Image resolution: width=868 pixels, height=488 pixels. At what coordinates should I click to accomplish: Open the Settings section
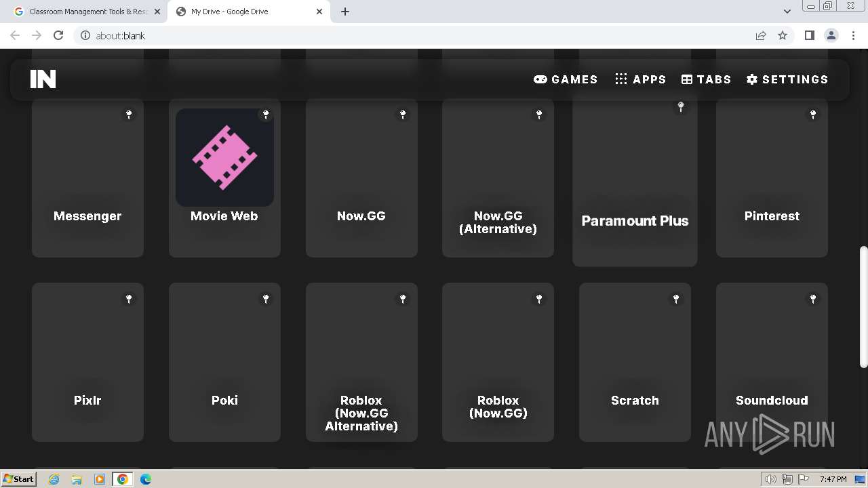(787, 79)
